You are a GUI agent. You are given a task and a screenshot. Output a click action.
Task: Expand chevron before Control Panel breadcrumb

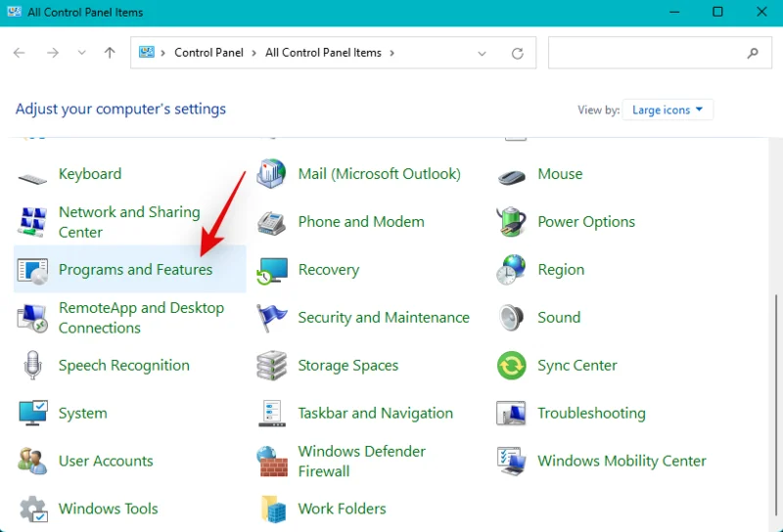click(162, 53)
